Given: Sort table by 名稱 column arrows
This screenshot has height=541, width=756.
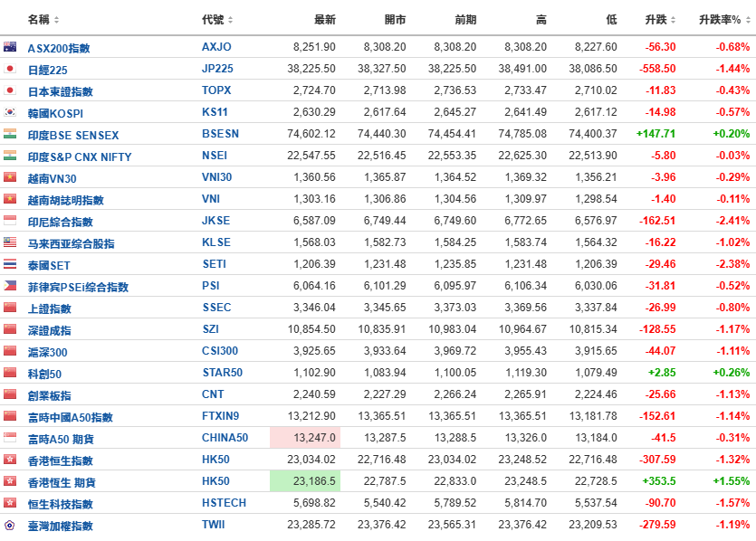Looking at the screenshot, I should [56, 20].
